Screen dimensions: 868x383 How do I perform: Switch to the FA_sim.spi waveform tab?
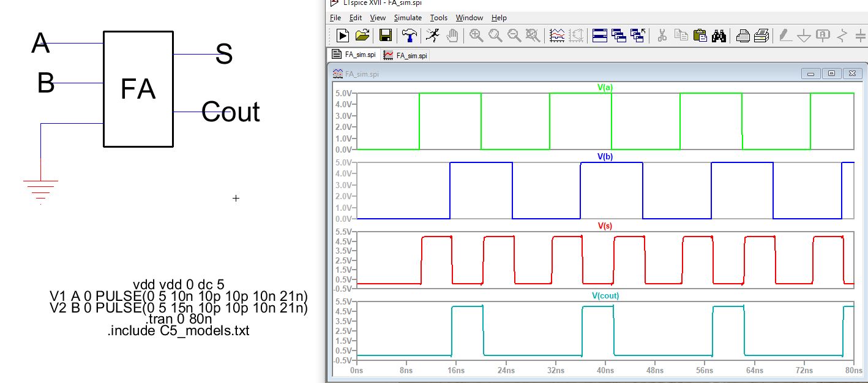click(x=406, y=55)
